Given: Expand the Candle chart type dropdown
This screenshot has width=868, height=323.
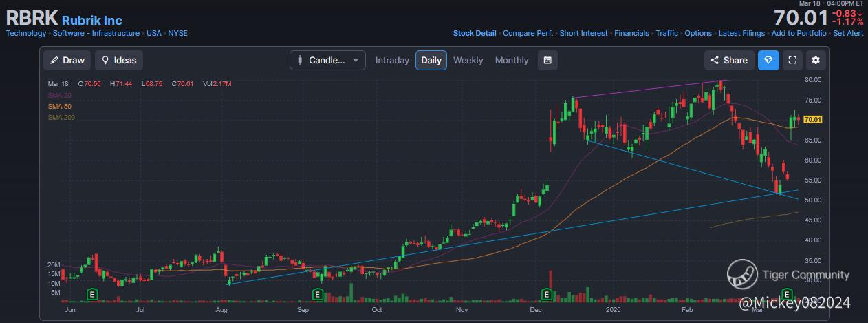Looking at the screenshot, I should pos(327,60).
